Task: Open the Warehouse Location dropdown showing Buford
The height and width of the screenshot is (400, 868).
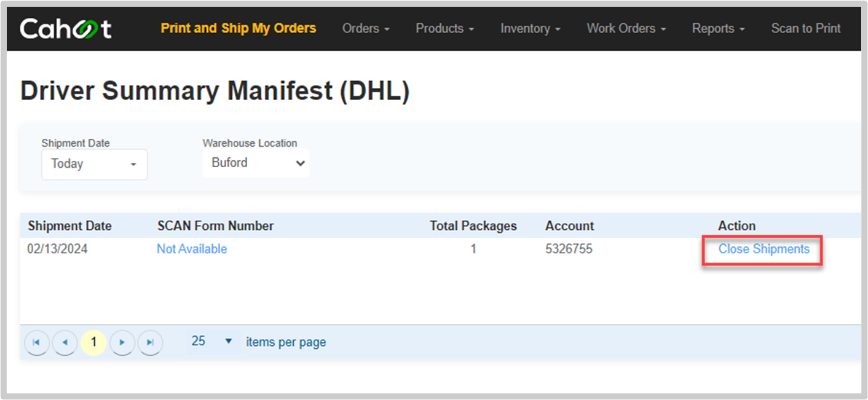Action: click(256, 163)
